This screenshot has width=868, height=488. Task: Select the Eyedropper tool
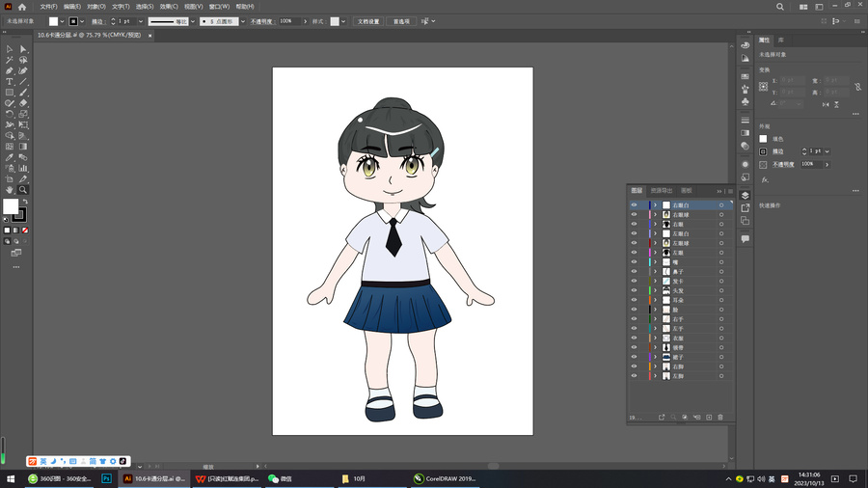[x=10, y=157]
